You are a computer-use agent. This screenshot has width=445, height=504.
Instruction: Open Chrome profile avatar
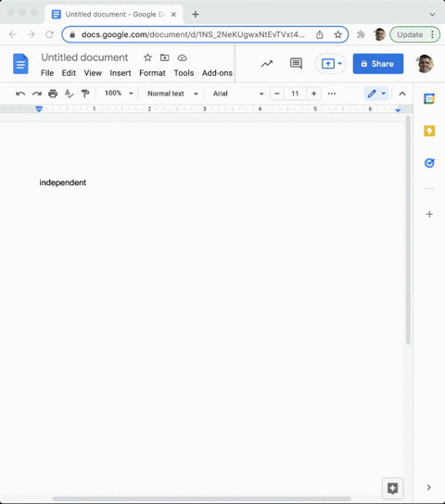(379, 34)
